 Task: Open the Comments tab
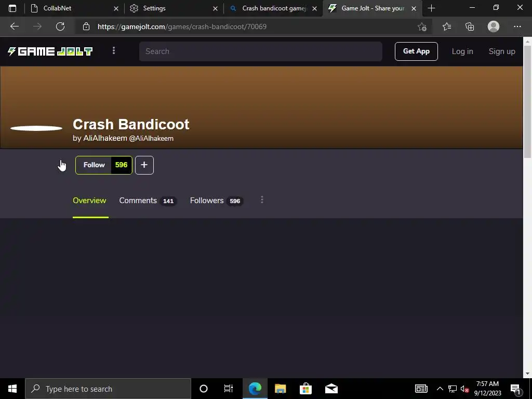pyautogui.click(x=147, y=201)
